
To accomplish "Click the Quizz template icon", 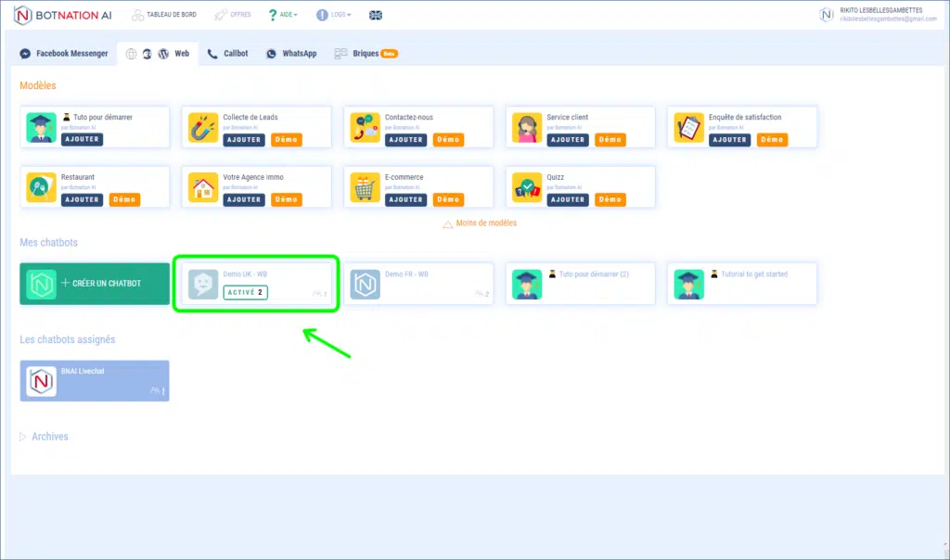I will click(x=528, y=187).
